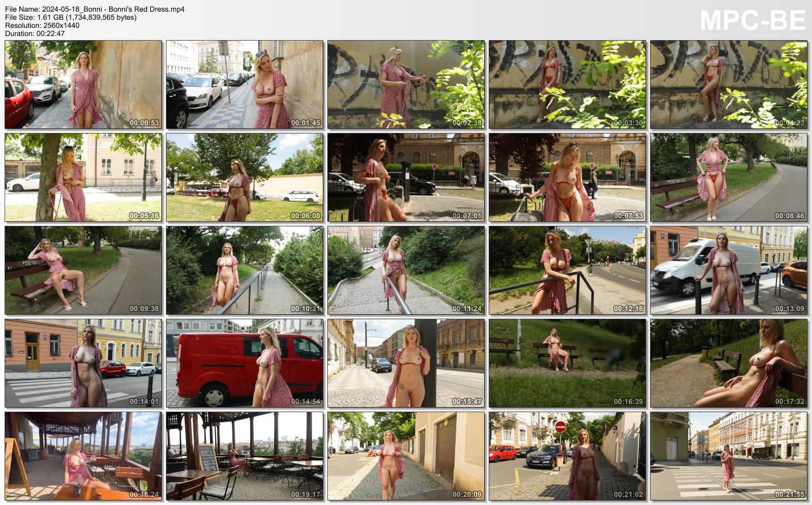Screen dimensions: 812x505
Task: Pick the thumbnail stamped 00:12:16
Action: coord(567,271)
